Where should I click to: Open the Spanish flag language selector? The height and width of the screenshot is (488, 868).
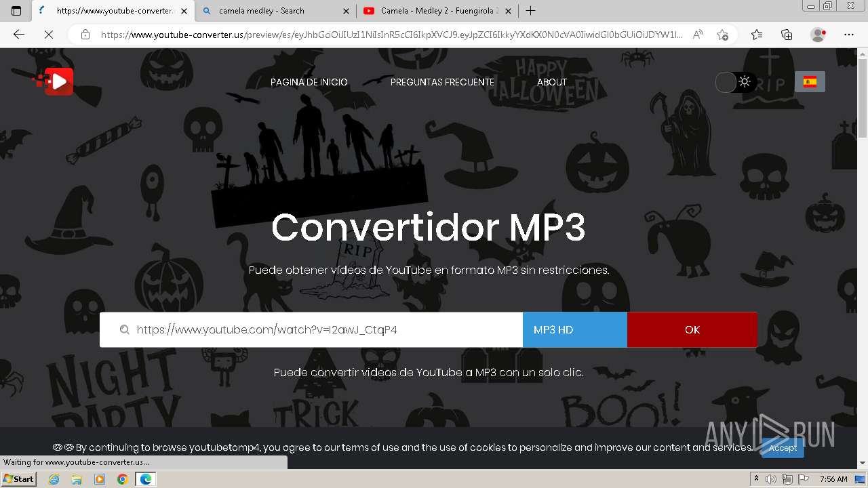pos(810,82)
